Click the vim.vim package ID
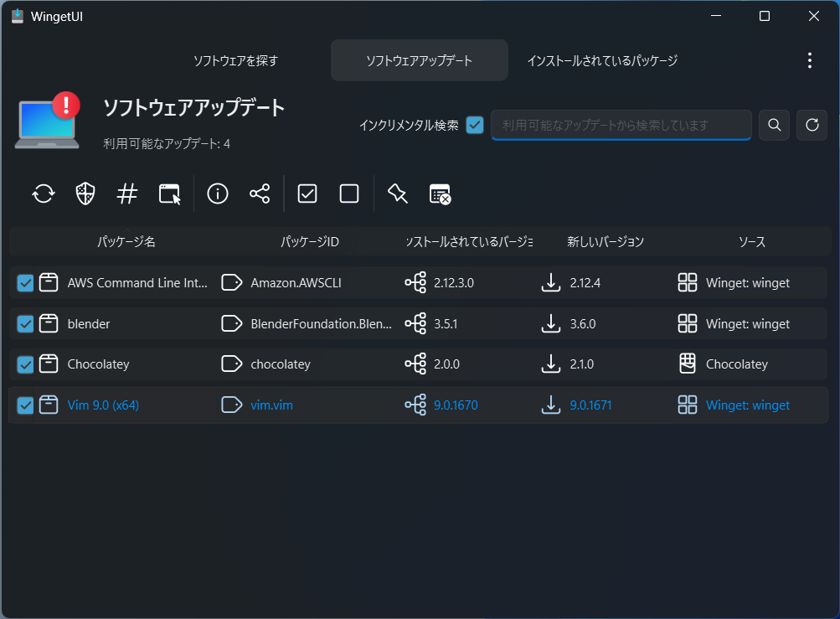 271,405
